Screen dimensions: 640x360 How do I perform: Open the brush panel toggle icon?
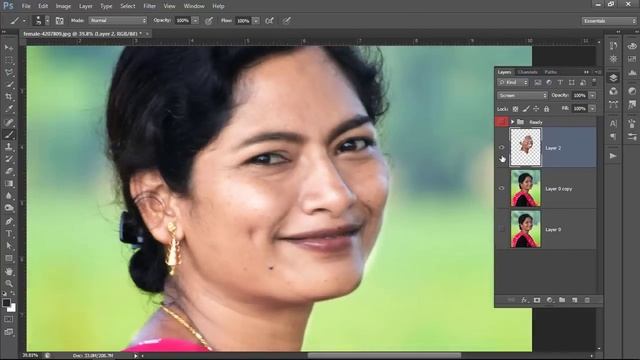60,20
